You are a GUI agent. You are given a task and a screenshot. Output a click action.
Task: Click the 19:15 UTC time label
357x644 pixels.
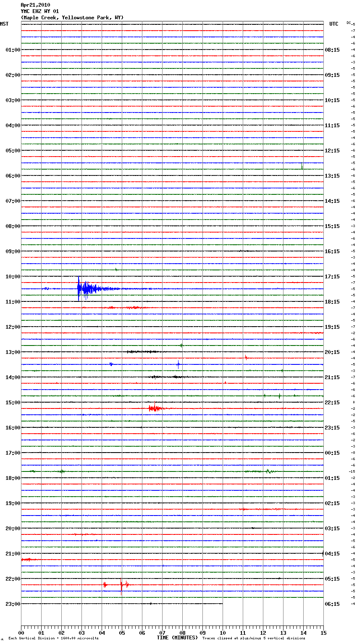click(x=332, y=327)
